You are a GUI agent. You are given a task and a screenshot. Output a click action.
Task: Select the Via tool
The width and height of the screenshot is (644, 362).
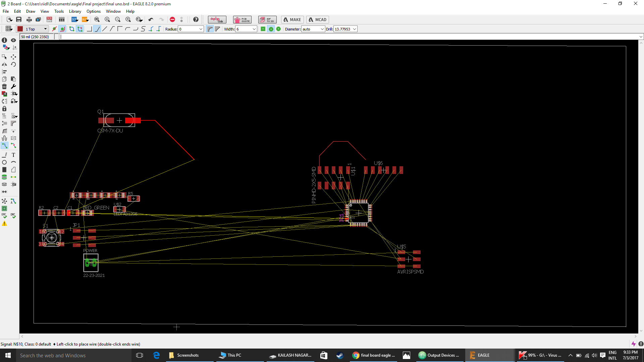point(4,177)
